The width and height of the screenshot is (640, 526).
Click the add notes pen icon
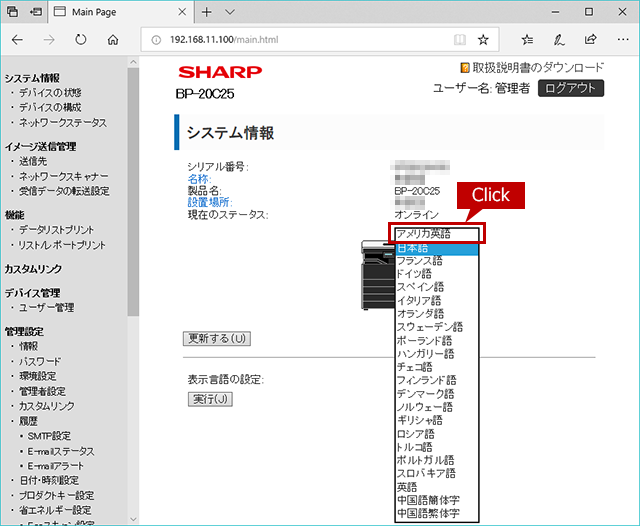pyautogui.click(x=559, y=40)
